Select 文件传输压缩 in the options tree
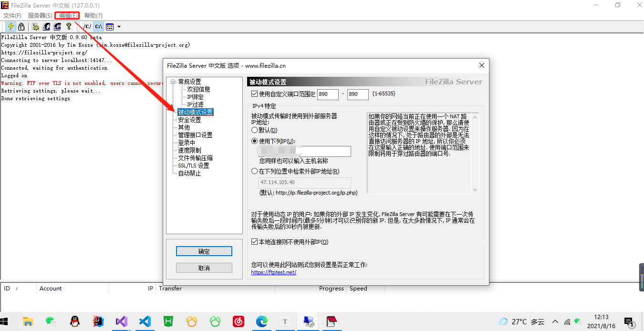The width and height of the screenshot is (644, 331). 196,158
